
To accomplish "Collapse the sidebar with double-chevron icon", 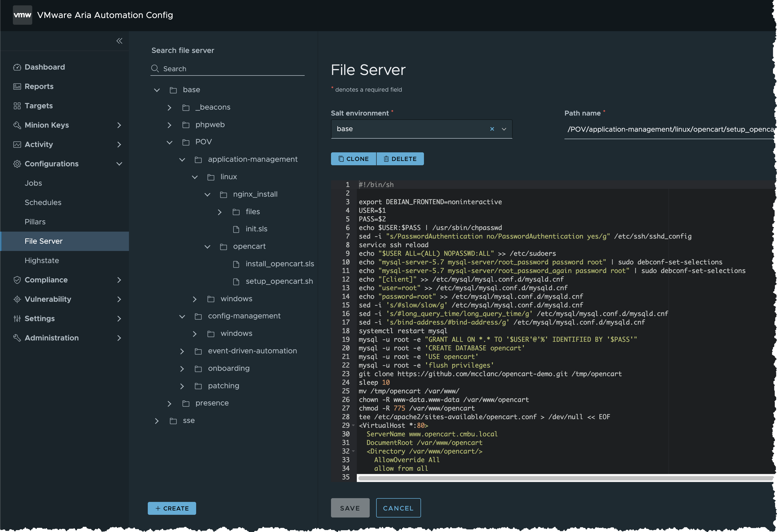I will (x=119, y=41).
